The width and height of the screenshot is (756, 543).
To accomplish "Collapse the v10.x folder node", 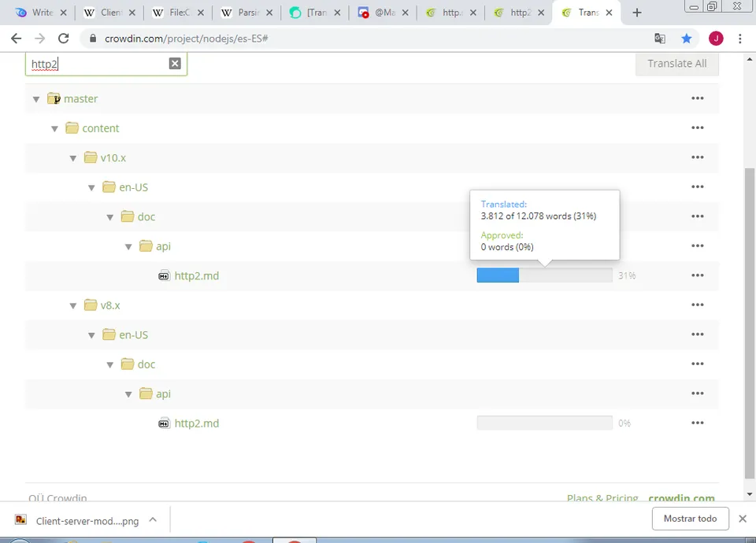I will click(72, 158).
